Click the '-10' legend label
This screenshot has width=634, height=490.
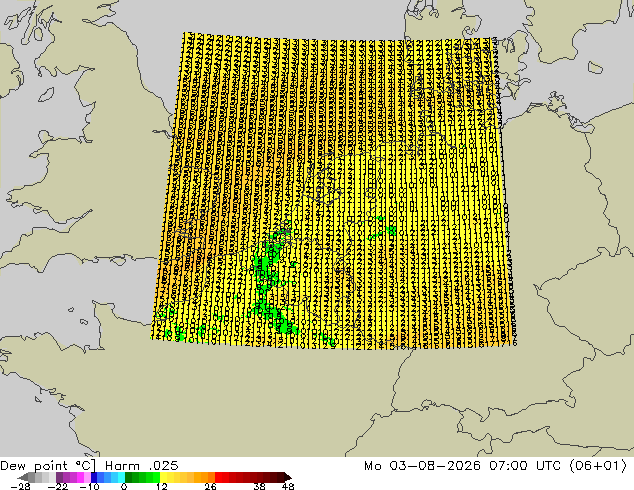click(x=89, y=486)
